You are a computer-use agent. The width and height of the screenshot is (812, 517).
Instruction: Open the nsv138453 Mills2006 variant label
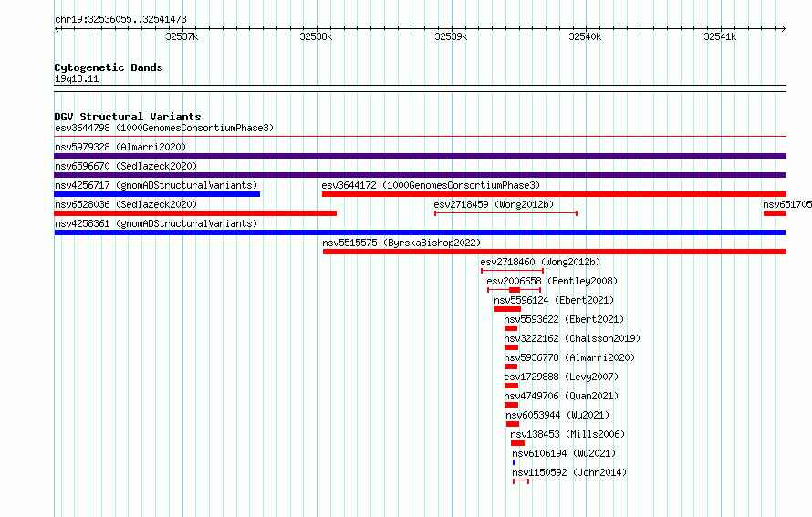click(x=567, y=434)
